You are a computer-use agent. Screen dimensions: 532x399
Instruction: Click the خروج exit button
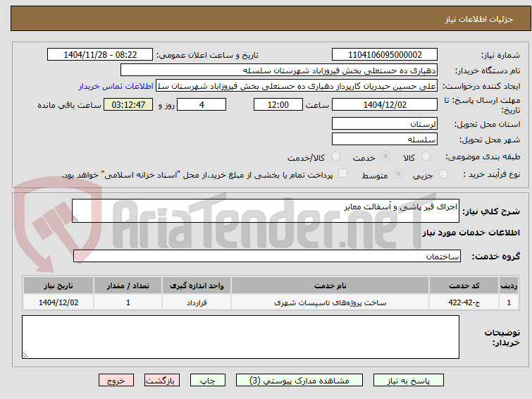point(116,381)
